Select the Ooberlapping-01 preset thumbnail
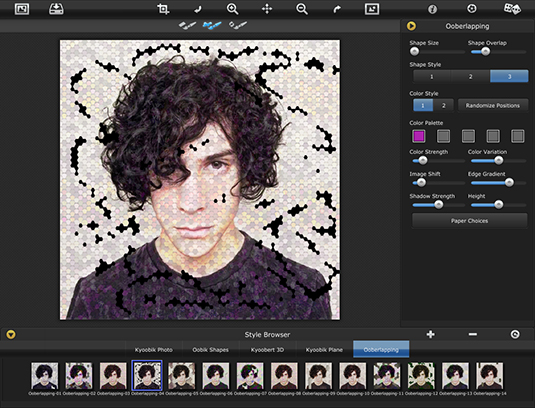This screenshot has width=535, height=408. [45, 376]
